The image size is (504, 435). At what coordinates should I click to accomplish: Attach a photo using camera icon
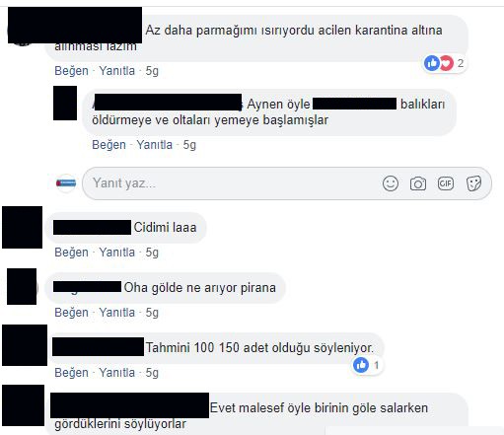418,183
